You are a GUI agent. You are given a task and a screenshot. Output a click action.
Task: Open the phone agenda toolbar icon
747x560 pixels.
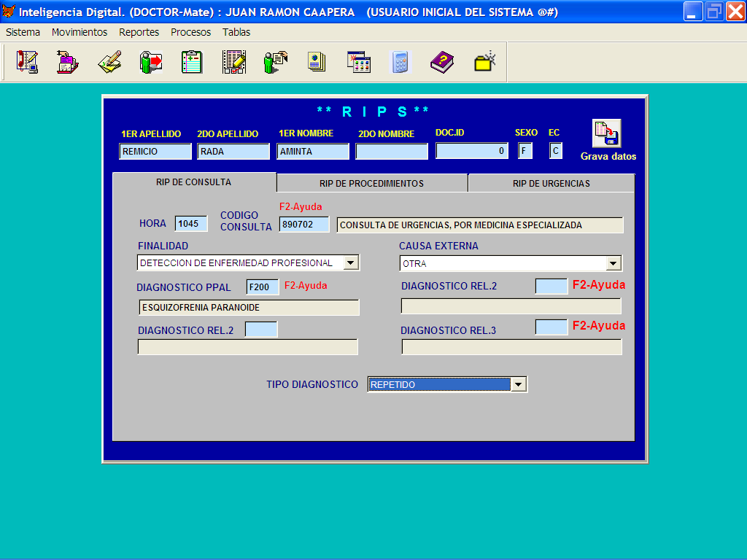(x=27, y=62)
